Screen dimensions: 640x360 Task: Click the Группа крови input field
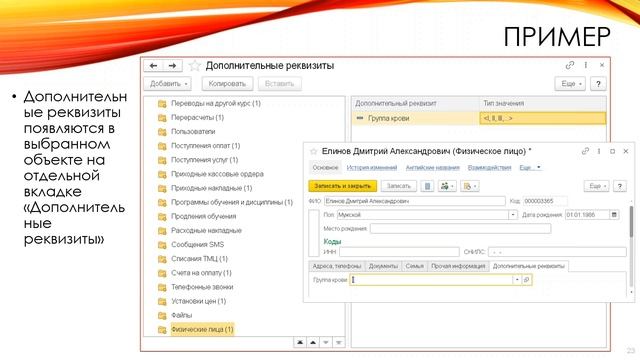click(x=431, y=280)
